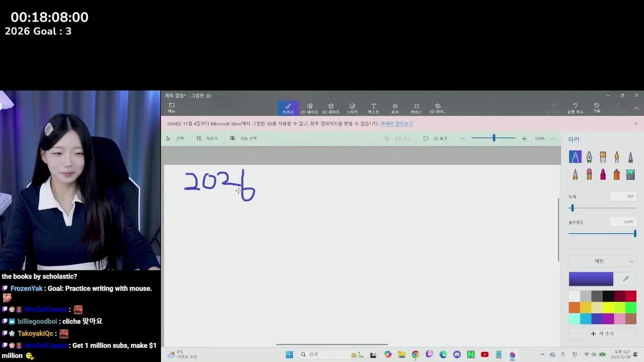Pick the orange color swatch

tap(575, 307)
